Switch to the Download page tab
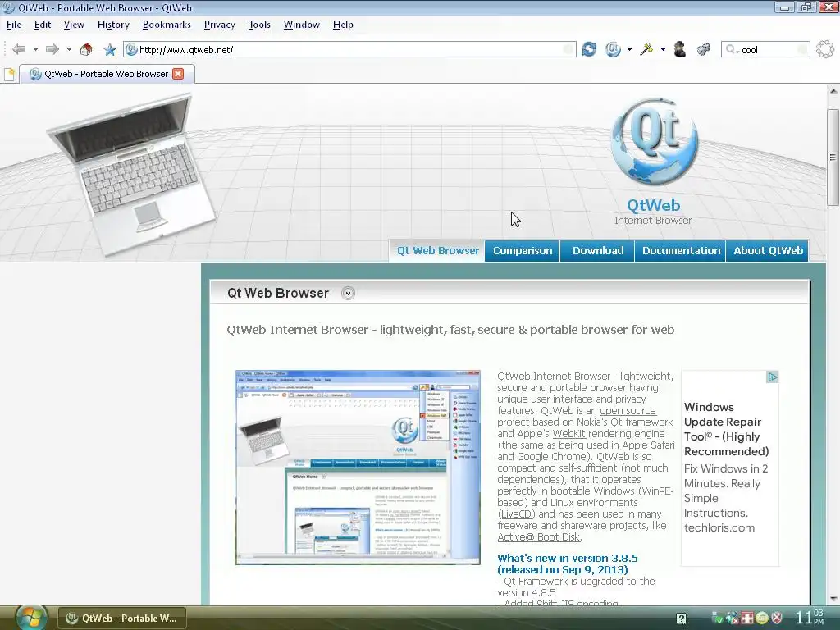 [x=598, y=251]
